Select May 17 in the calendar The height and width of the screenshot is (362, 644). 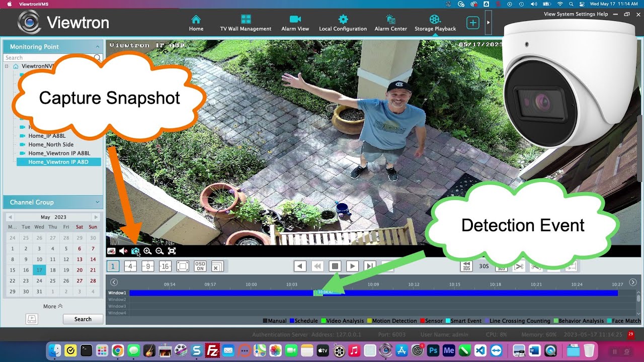tap(39, 270)
